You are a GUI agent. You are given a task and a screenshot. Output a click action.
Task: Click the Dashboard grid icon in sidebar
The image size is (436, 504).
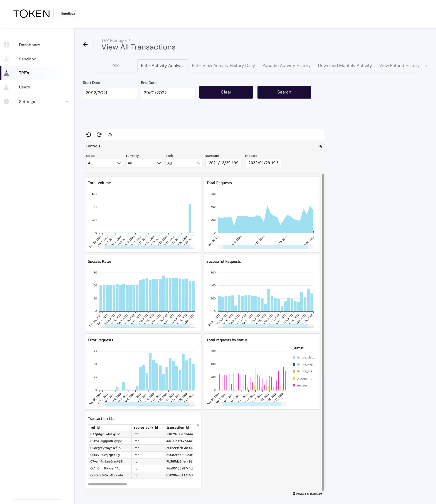coord(7,45)
